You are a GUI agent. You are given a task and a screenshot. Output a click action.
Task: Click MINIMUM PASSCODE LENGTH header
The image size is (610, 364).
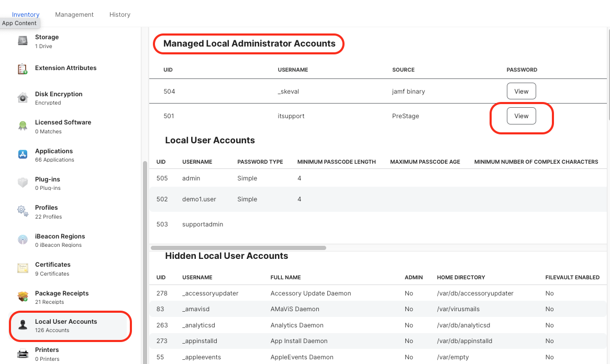pyautogui.click(x=337, y=162)
